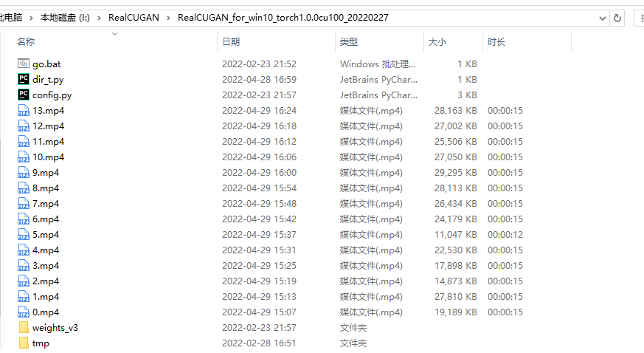Select file name config.py
The height and width of the screenshot is (353, 644).
52,95
